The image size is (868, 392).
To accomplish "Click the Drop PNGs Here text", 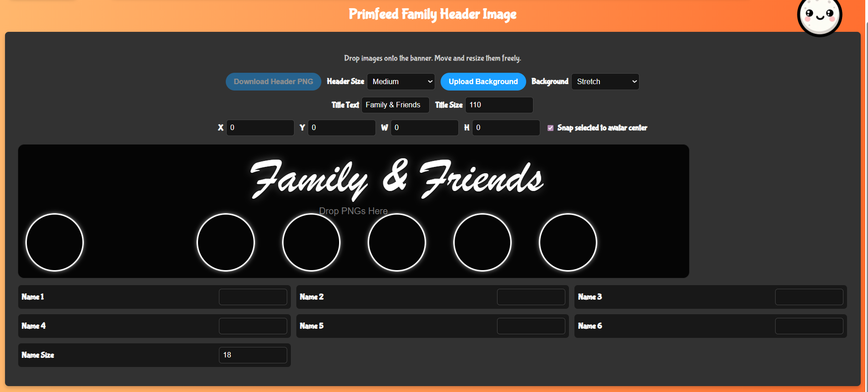I will pyautogui.click(x=353, y=211).
